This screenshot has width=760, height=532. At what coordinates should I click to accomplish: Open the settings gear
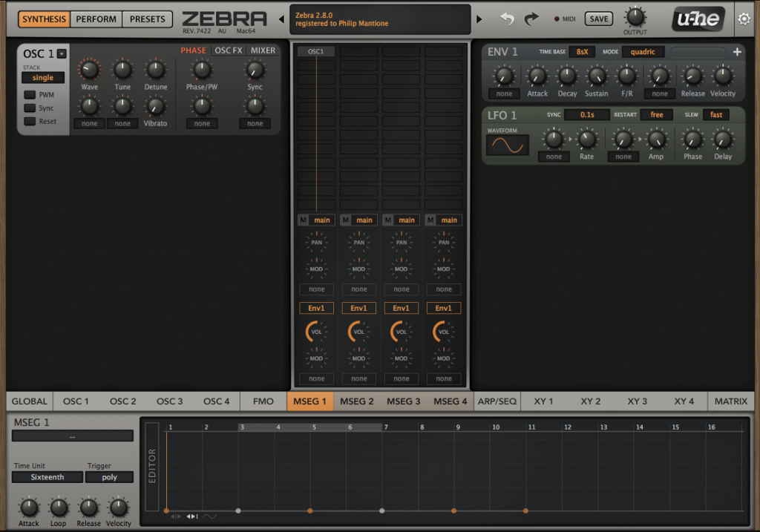[744, 19]
